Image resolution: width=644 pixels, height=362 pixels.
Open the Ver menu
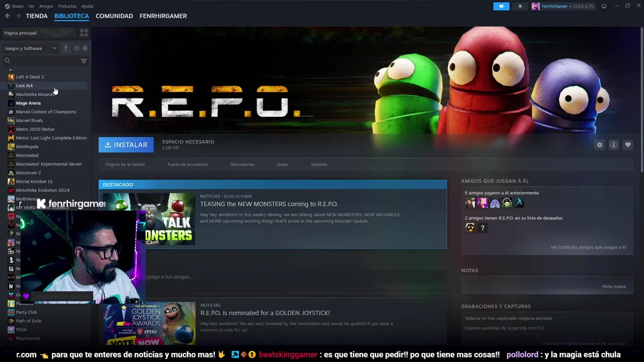coord(31,6)
